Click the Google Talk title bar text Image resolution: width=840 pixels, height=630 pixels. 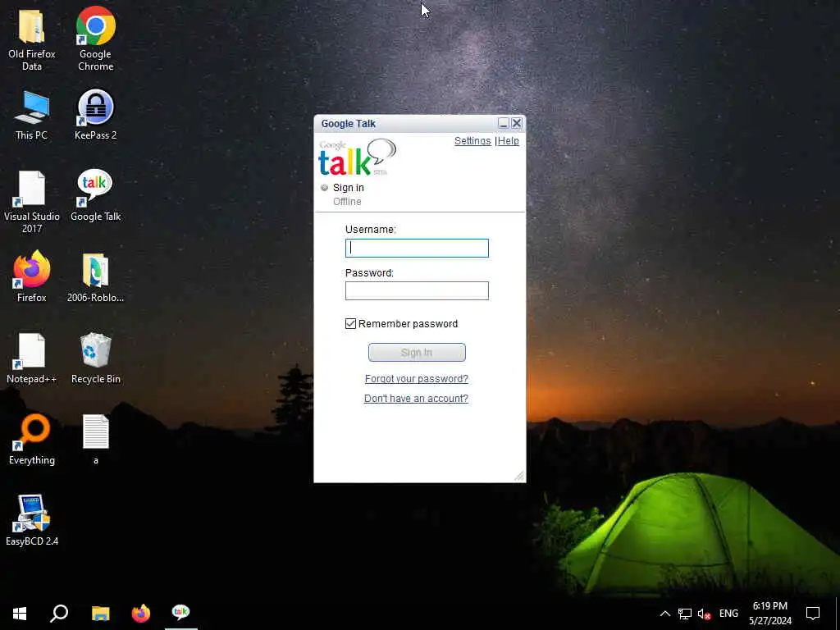pos(348,124)
